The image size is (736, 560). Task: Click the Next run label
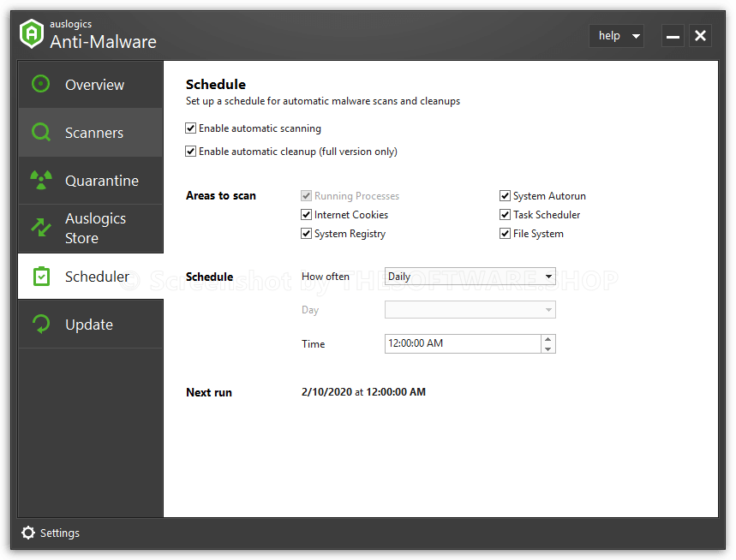209,392
